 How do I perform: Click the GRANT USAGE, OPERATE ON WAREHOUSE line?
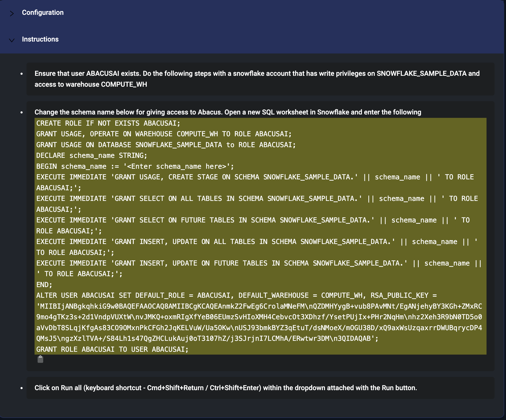(164, 134)
